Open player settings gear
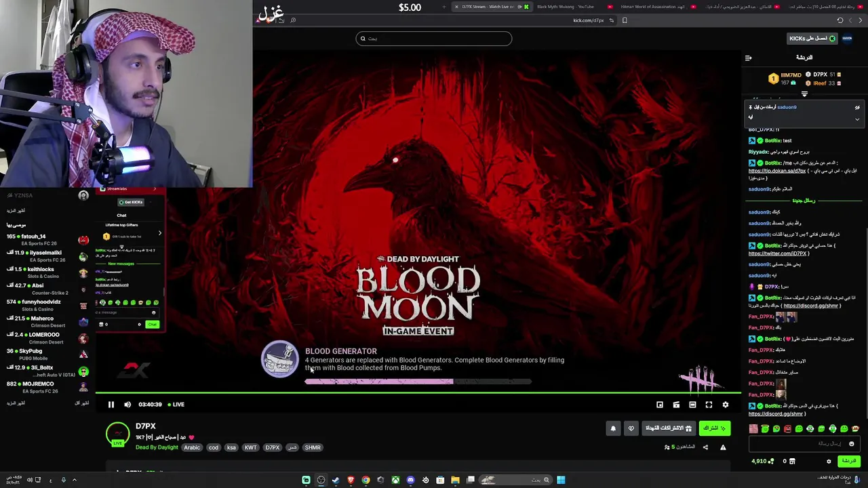The image size is (868, 488). [x=726, y=405]
